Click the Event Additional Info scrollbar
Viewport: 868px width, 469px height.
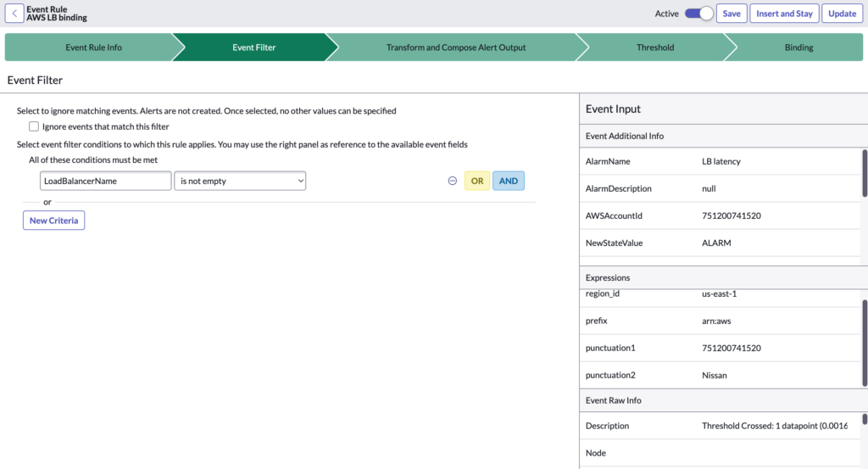point(865,174)
